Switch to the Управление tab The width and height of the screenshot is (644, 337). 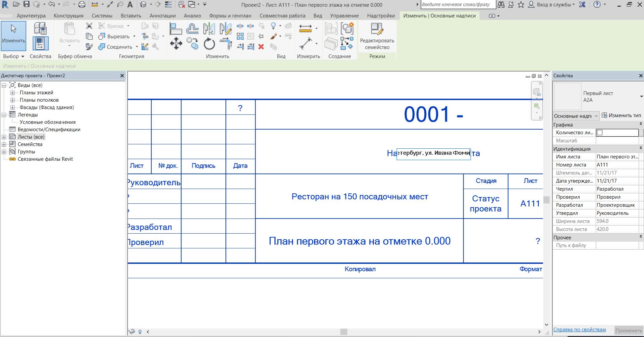pos(344,16)
